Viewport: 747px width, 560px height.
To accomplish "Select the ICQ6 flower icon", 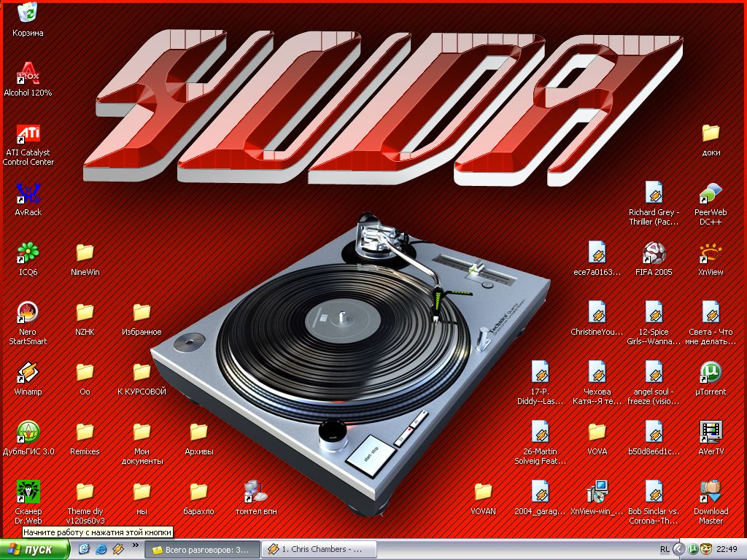I will click(x=28, y=259).
